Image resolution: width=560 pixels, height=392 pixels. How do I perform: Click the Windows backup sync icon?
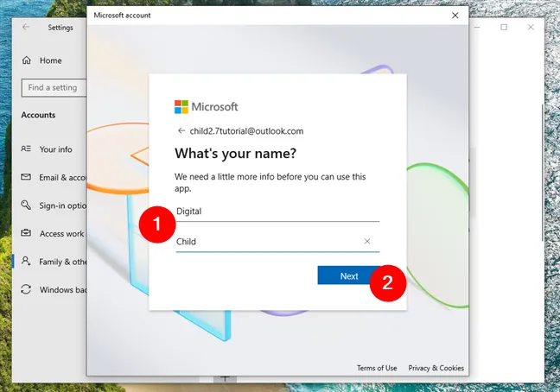[26, 289]
